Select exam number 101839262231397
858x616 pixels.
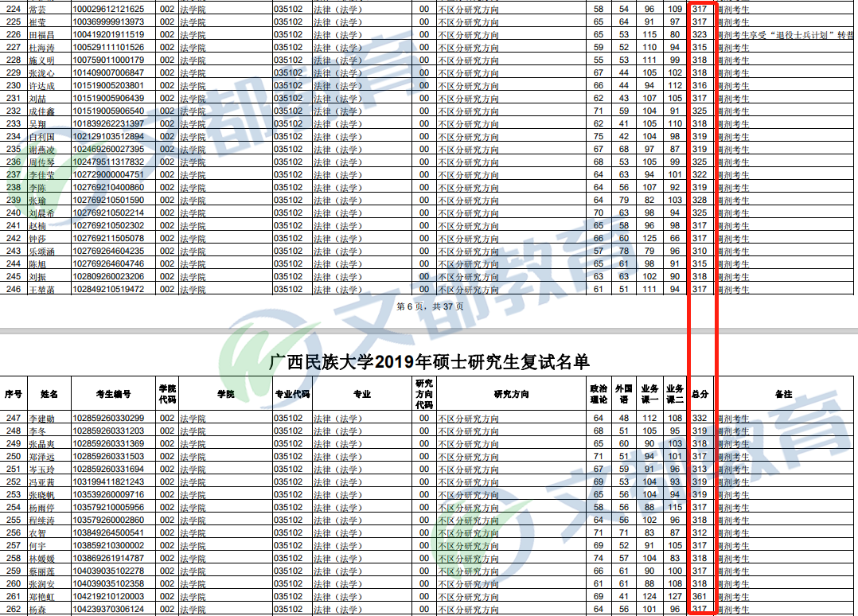tap(108, 123)
